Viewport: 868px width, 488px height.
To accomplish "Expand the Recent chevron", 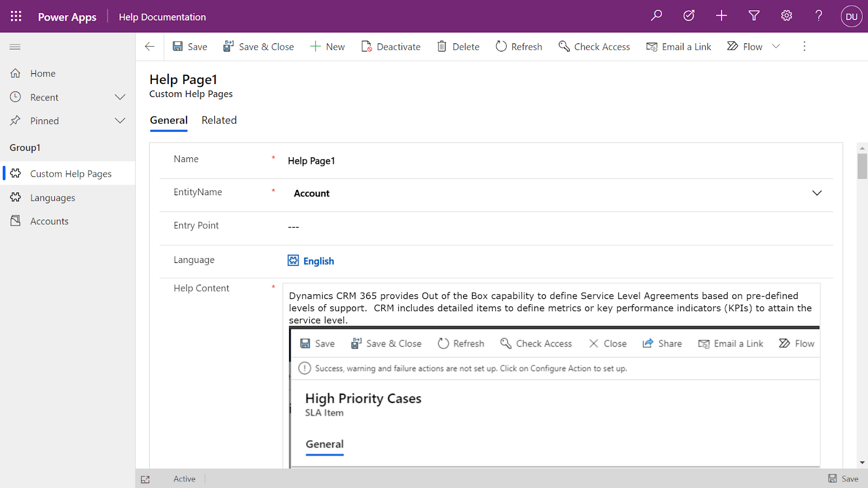I will 120,97.
